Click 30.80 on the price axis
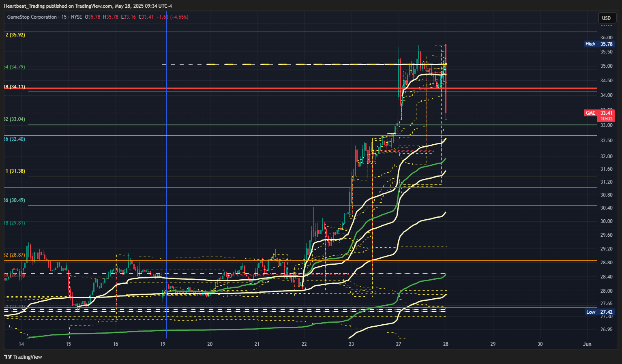The width and height of the screenshot is (622, 364). (607, 195)
